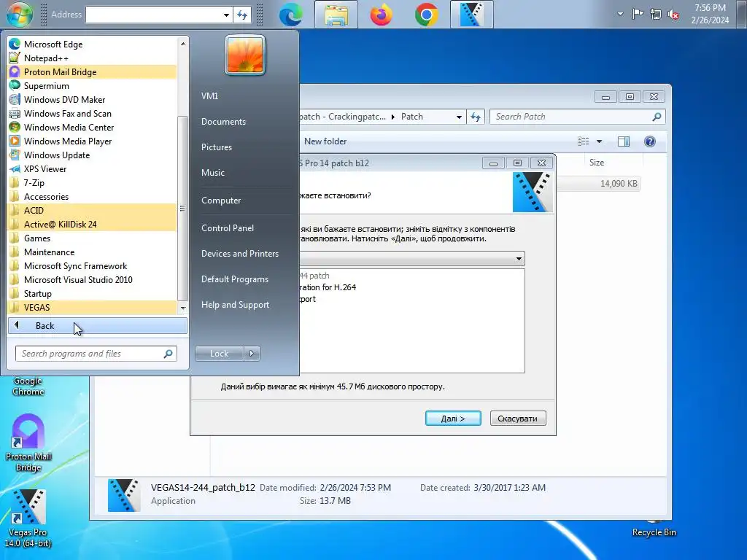747x560 pixels.
Task: Launch Windows Media Center
Action: 92,127
